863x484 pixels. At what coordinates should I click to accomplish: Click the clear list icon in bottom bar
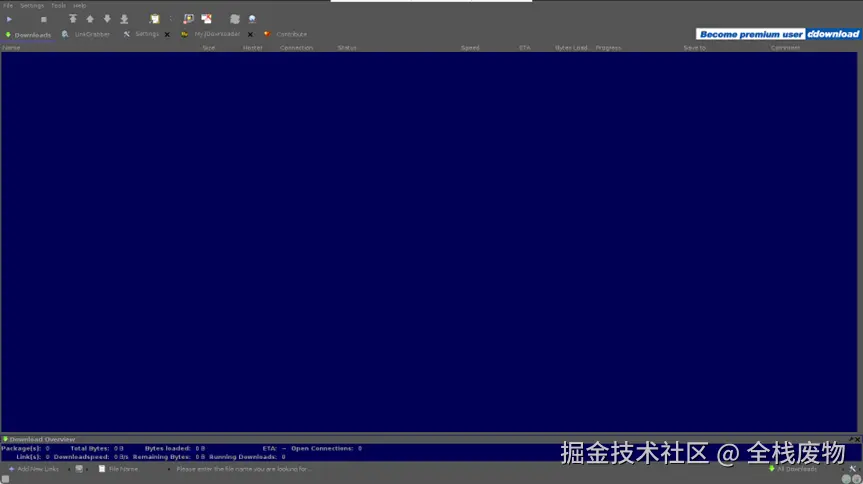coord(79,469)
